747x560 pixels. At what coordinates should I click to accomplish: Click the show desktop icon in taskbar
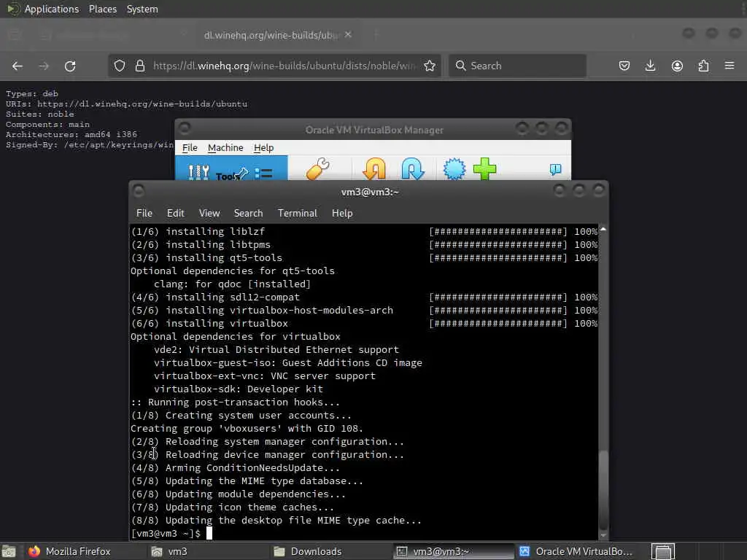pyautogui.click(x=9, y=552)
